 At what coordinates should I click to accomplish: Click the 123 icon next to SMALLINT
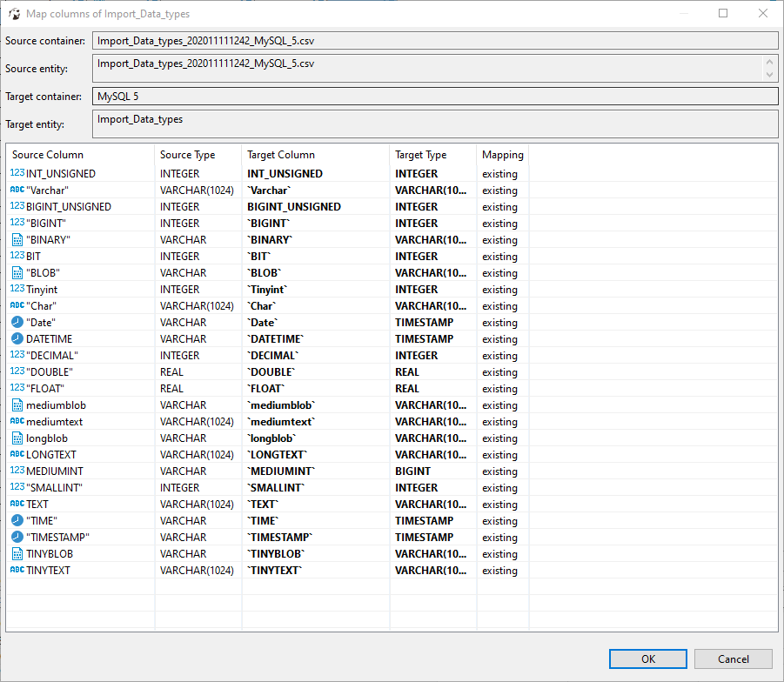point(16,487)
